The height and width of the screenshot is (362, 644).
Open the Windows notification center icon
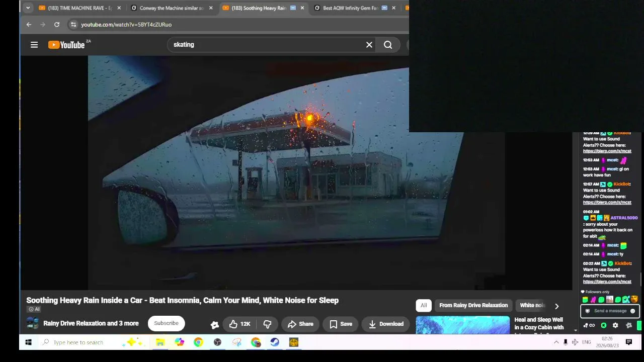tap(629, 342)
